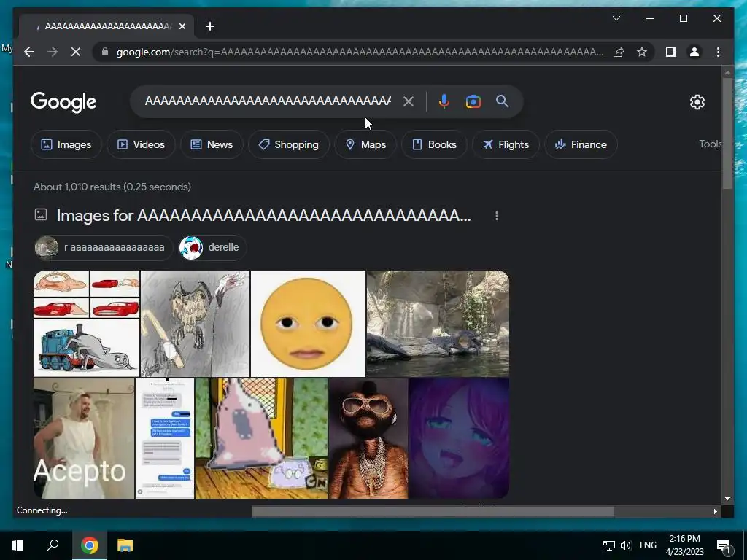
Task: Click the address bar URL
Action: click(x=360, y=52)
